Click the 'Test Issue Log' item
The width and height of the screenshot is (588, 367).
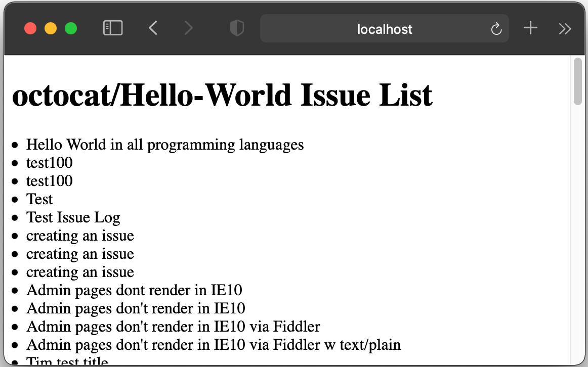click(73, 217)
